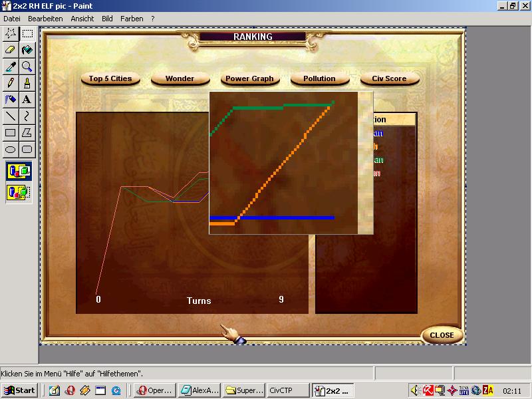This screenshot has height=399, width=532.
Task: Open the Datei menu
Action: [x=12, y=19]
